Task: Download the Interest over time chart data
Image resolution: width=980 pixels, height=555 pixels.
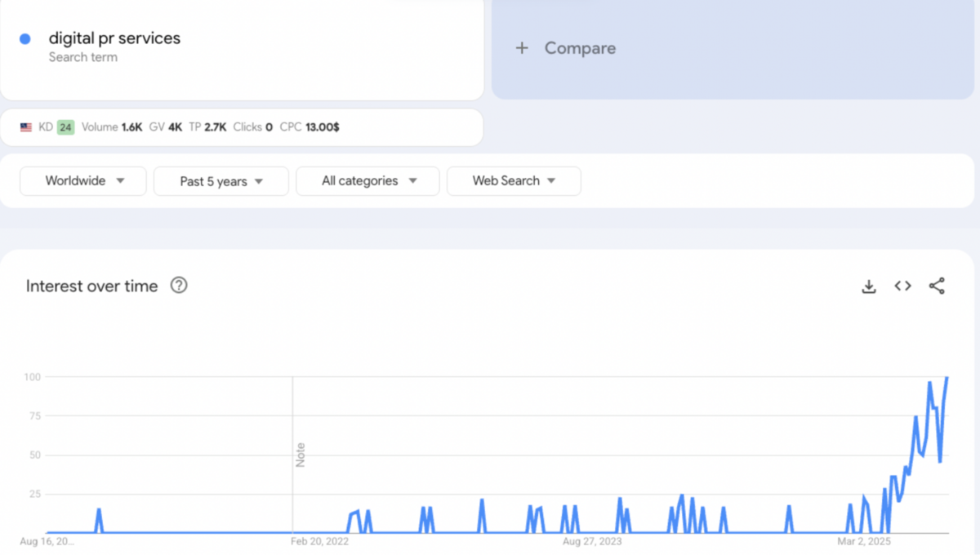Action: click(x=869, y=286)
